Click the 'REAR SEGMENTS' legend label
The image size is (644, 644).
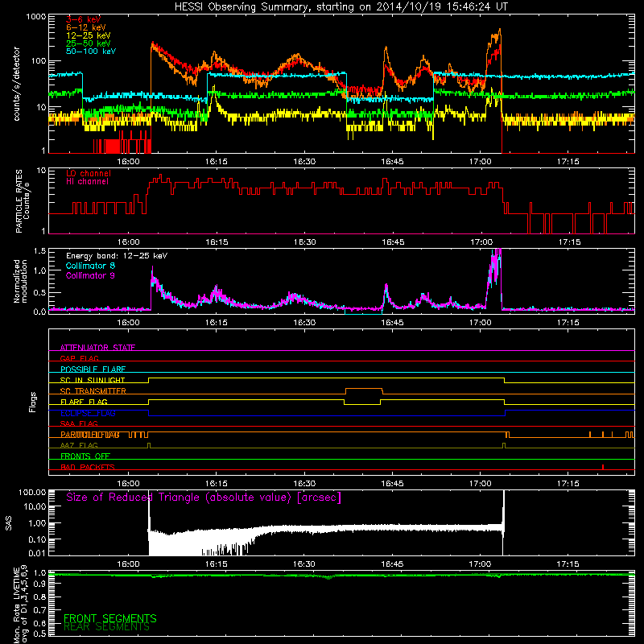click(x=106, y=627)
